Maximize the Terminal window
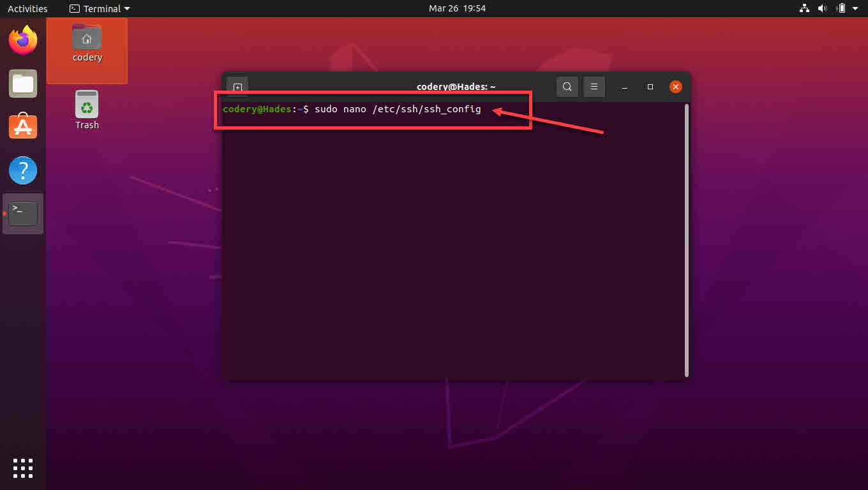 tap(650, 87)
